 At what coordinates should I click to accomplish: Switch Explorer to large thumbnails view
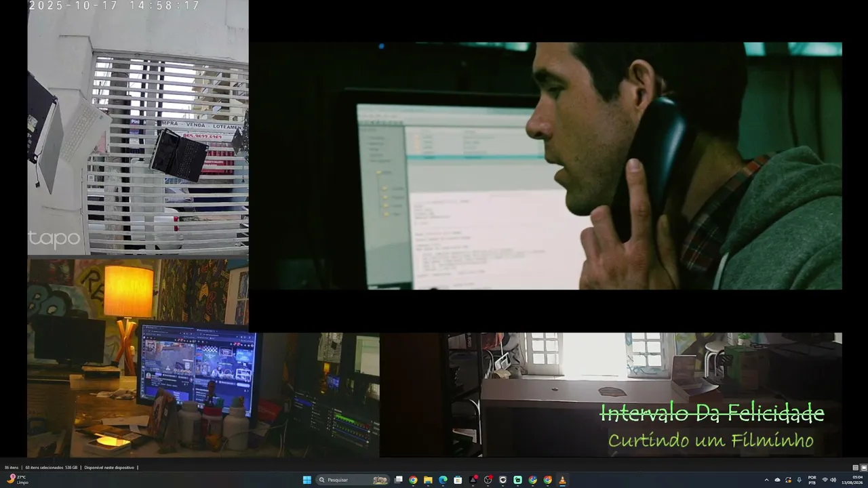[x=864, y=468]
